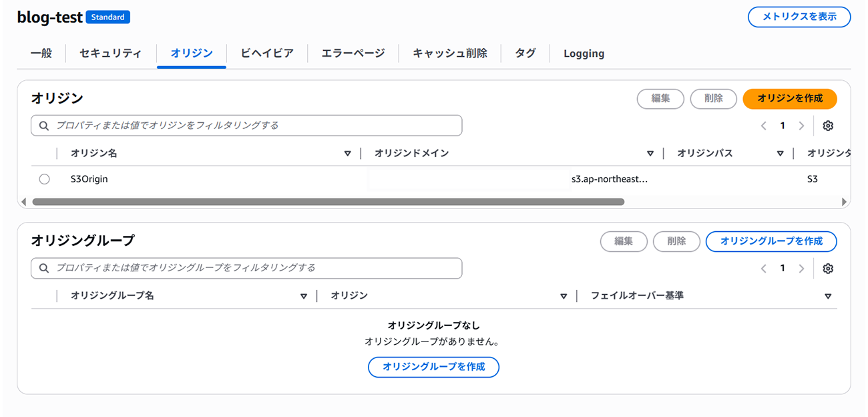Click previous page arrow in origins table
Image resolution: width=868 pixels, height=417 pixels.
[765, 126]
